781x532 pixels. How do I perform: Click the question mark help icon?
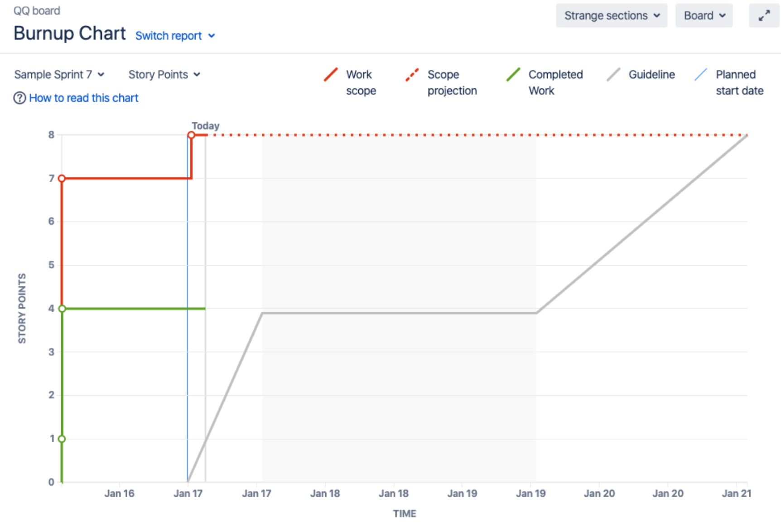tap(19, 98)
